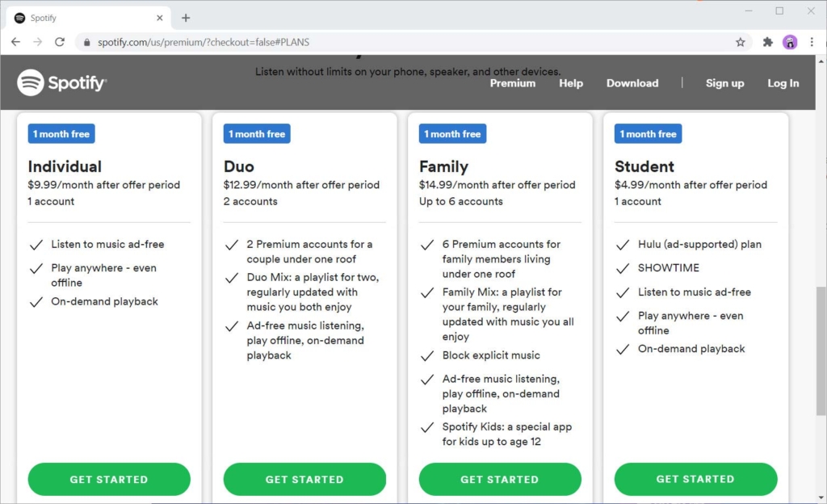Image resolution: width=827 pixels, height=504 pixels.
Task: Click Get Started for the Family plan
Action: pyautogui.click(x=500, y=479)
